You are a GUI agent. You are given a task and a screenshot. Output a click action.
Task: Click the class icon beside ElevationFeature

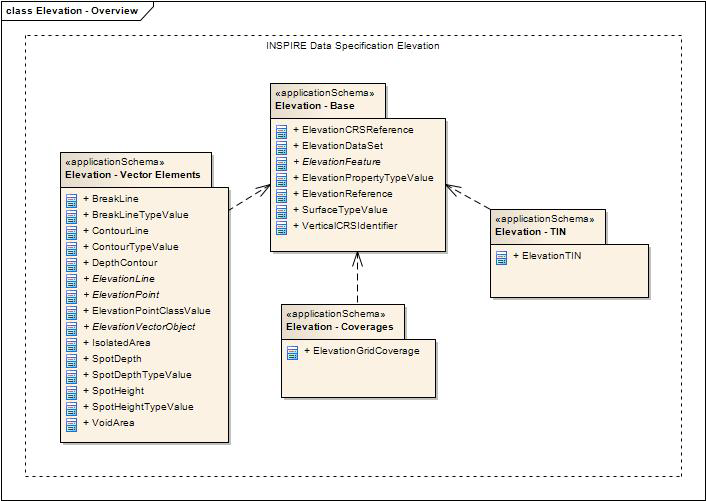[281, 164]
